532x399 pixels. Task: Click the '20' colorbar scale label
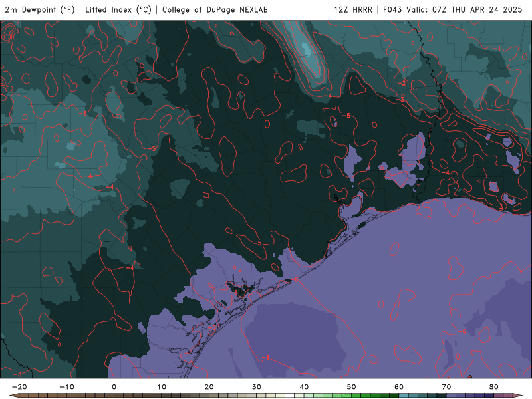[209, 387]
